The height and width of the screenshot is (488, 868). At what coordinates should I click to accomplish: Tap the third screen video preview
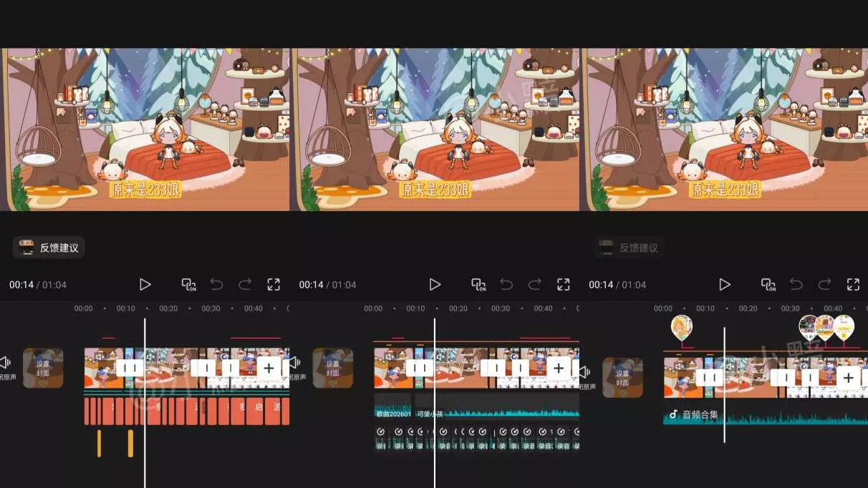click(724, 130)
